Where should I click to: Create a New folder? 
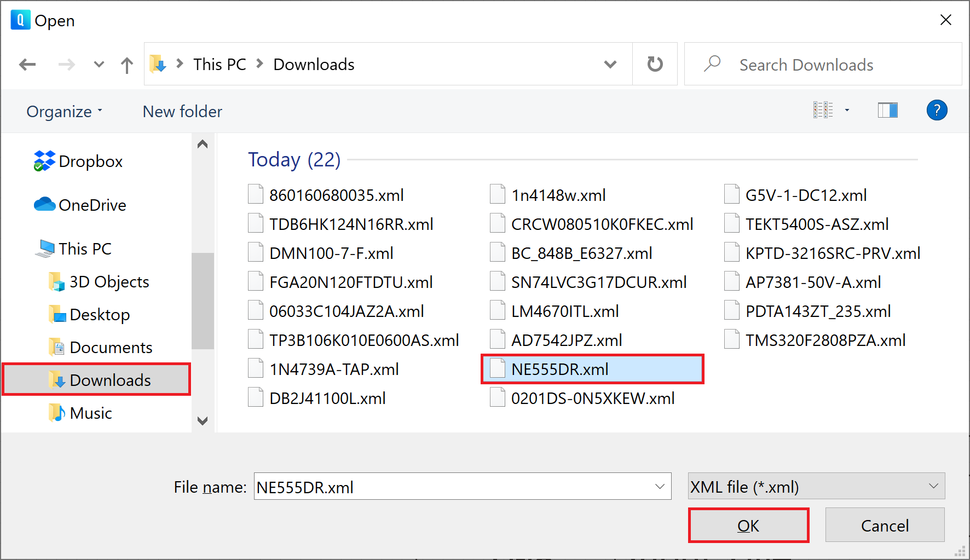[182, 111]
